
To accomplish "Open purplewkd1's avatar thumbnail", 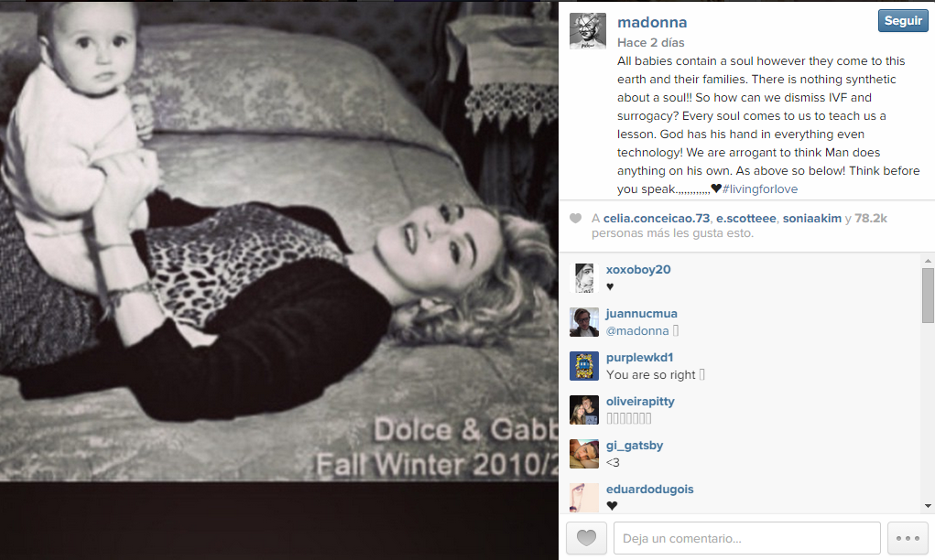I will pos(583,366).
